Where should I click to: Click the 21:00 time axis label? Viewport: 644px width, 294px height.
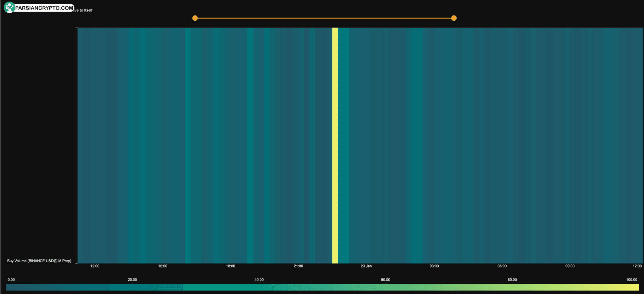point(298,266)
